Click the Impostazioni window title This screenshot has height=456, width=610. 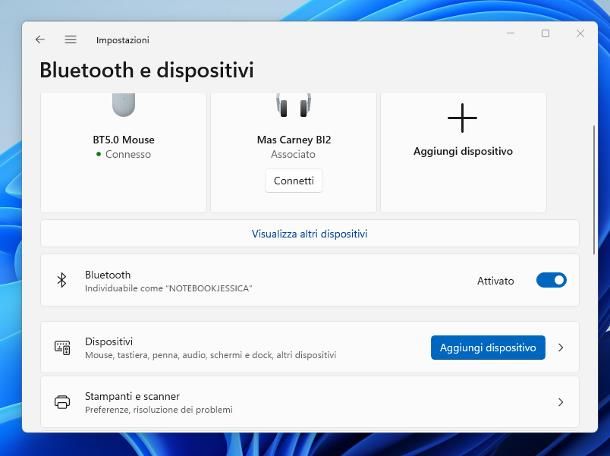[123, 40]
